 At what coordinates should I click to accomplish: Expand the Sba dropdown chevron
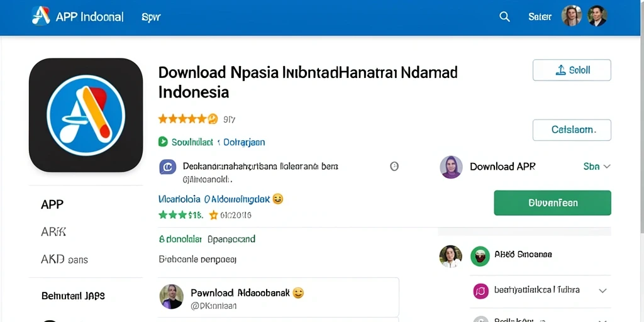(x=607, y=166)
